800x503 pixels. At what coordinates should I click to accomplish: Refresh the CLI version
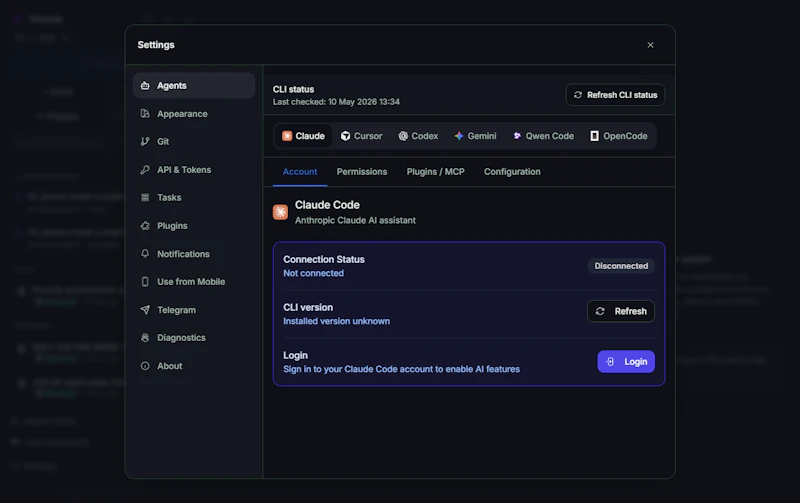(x=621, y=311)
